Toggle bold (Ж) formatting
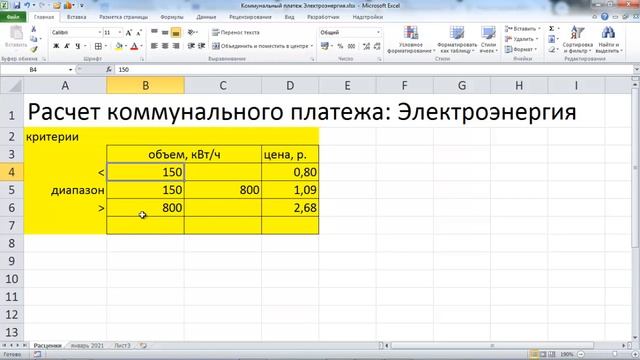The height and width of the screenshot is (360, 640). pos(56,46)
